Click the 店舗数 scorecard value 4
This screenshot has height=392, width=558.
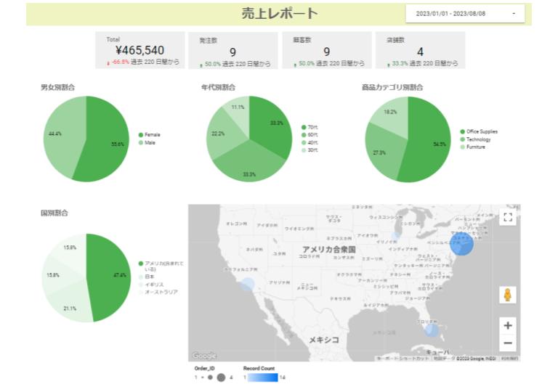[x=420, y=52]
